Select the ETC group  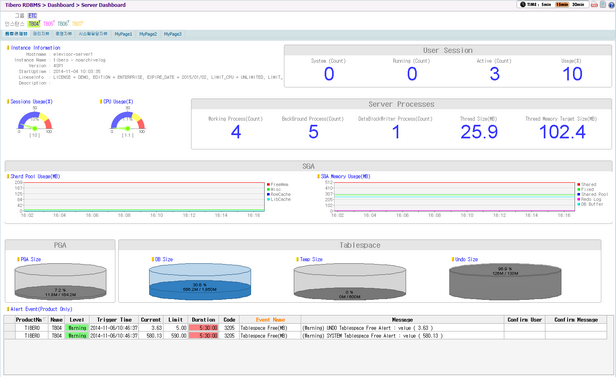[32, 16]
